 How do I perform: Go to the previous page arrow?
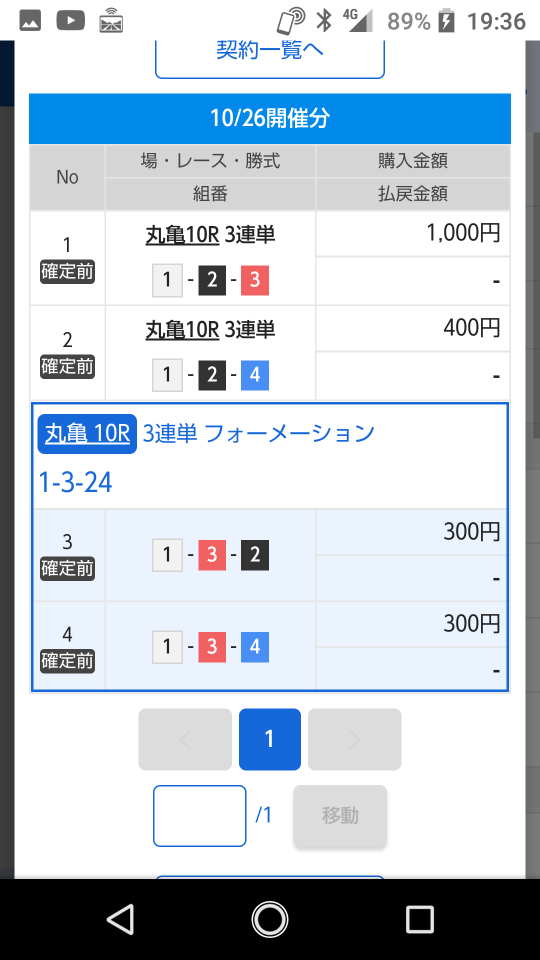tap(185, 739)
